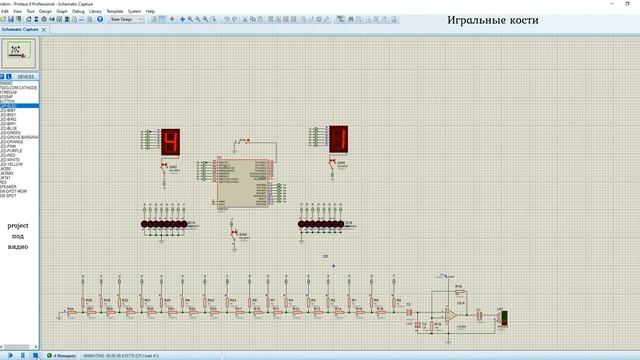
Task: Click the device list horizontal scrollbar
Action: click(x=19, y=347)
